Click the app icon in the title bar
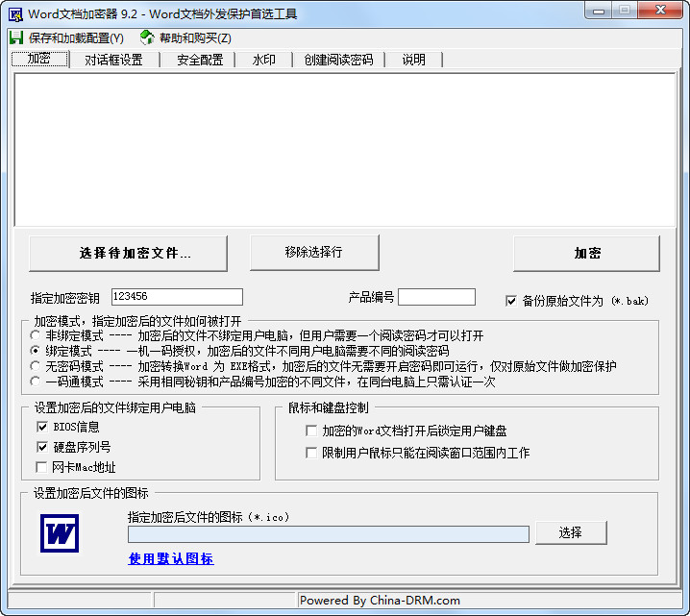This screenshot has width=690, height=616. pyautogui.click(x=15, y=14)
